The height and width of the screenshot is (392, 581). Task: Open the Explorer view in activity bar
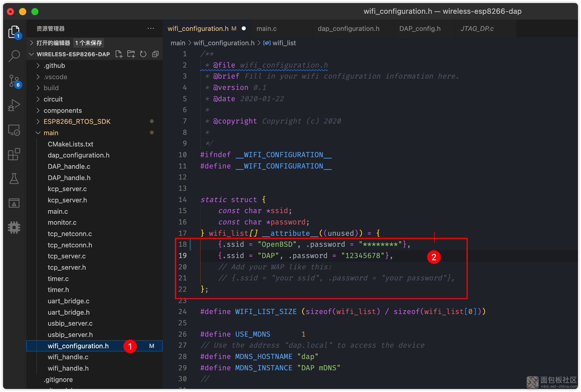pyautogui.click(x=14, y=32)
